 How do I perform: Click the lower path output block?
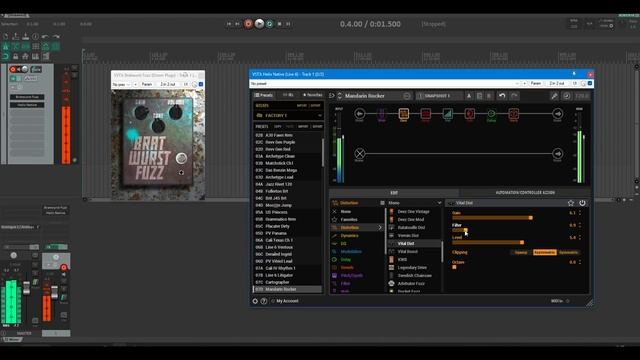click(x=558, y=153)
